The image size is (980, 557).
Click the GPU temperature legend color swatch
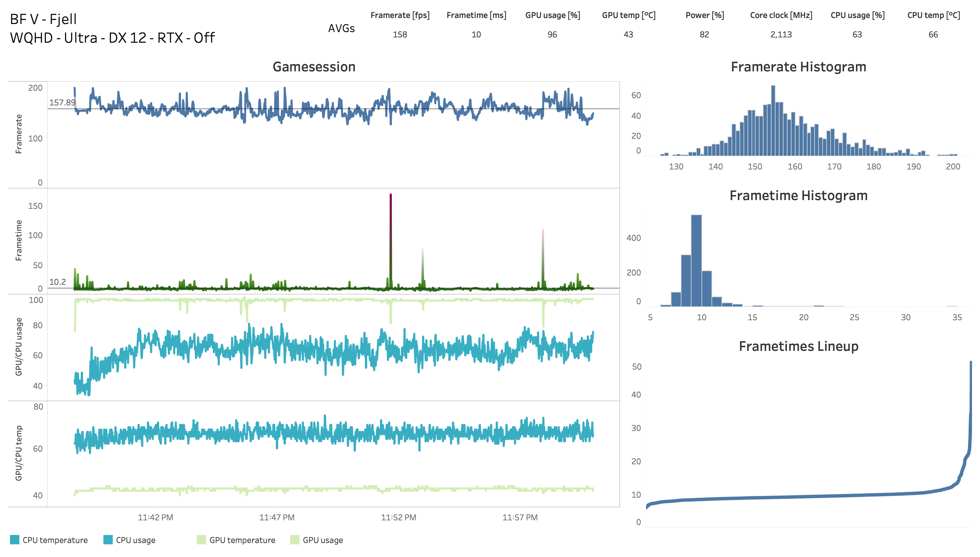pos(201,539)
